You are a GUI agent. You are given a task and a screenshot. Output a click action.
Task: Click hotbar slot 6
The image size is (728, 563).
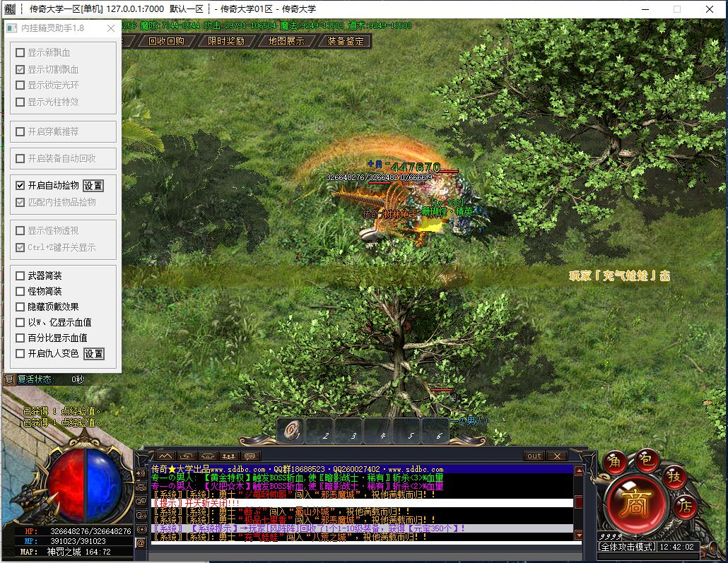[435, 431]
